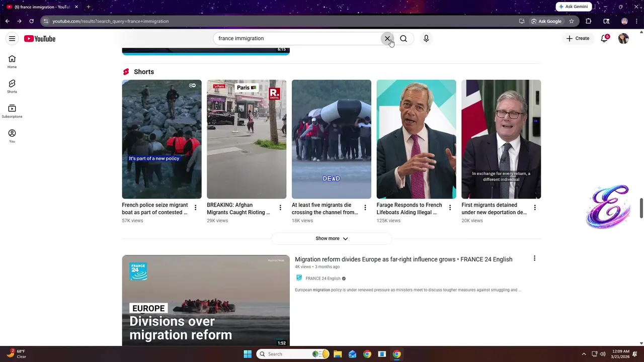Click FRANCE 24 English channel avatar
The image size is (644, 362).
coord(299,278)
